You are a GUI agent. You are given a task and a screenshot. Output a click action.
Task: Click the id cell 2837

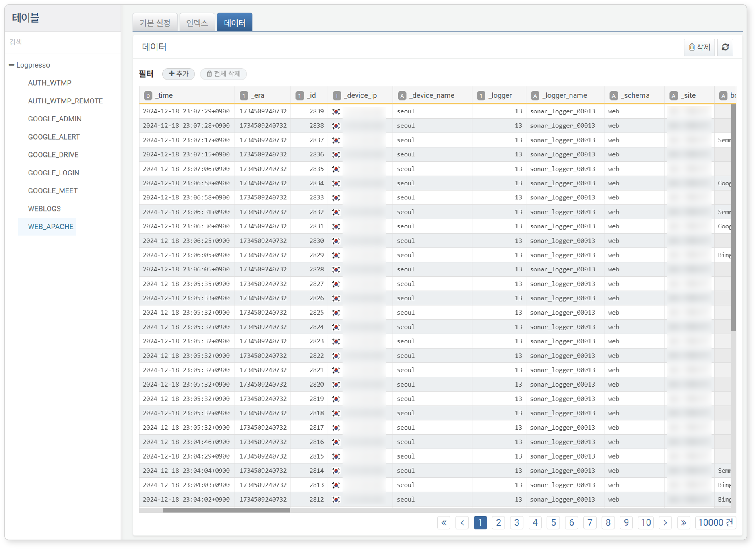pyautogui.click(x=309, y=140)
